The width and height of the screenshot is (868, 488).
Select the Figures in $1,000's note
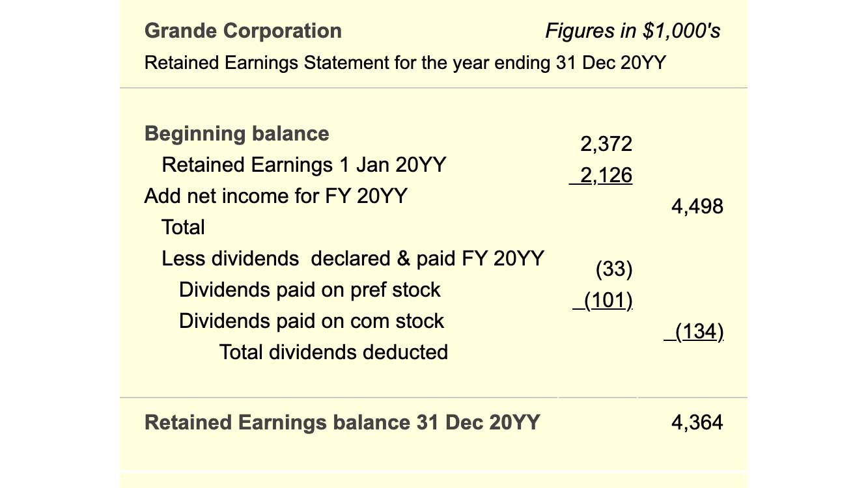point(632,31)
